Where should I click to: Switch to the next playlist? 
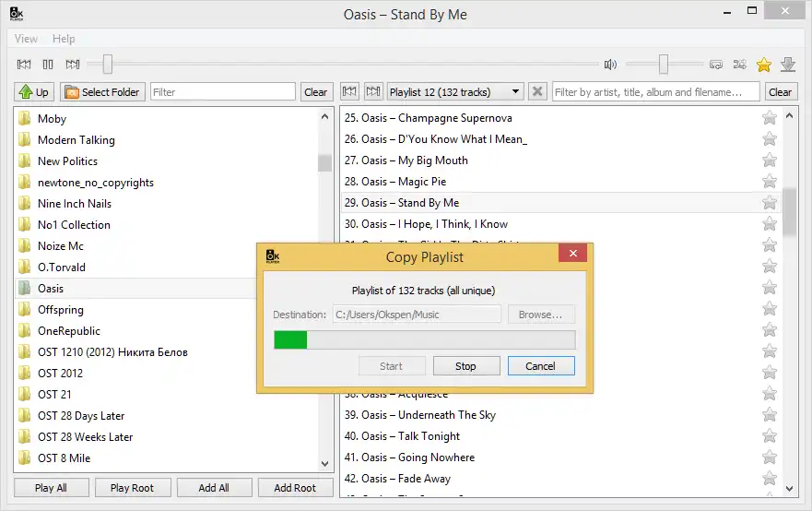pos(373,91)
